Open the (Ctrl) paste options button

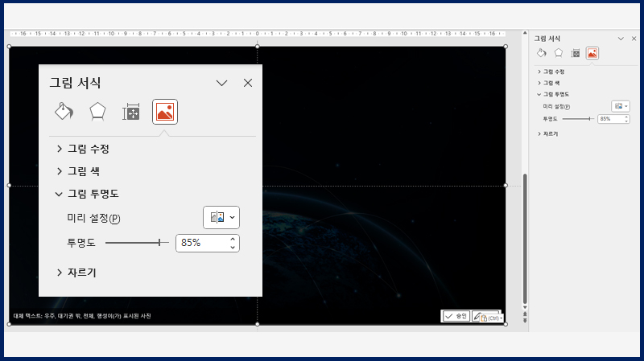491,318
